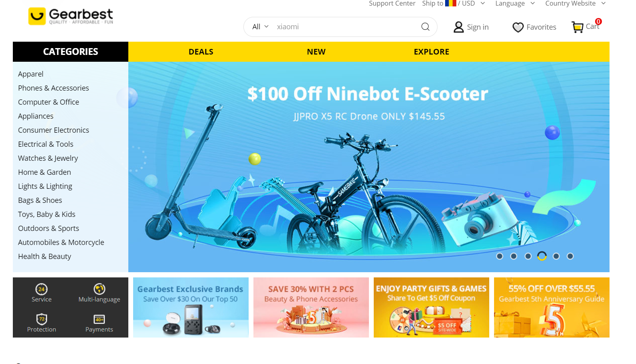Viewport: 636px width, 364px height.
Task: Open the shopping cart icon
Action: click(x=577, y=27)
